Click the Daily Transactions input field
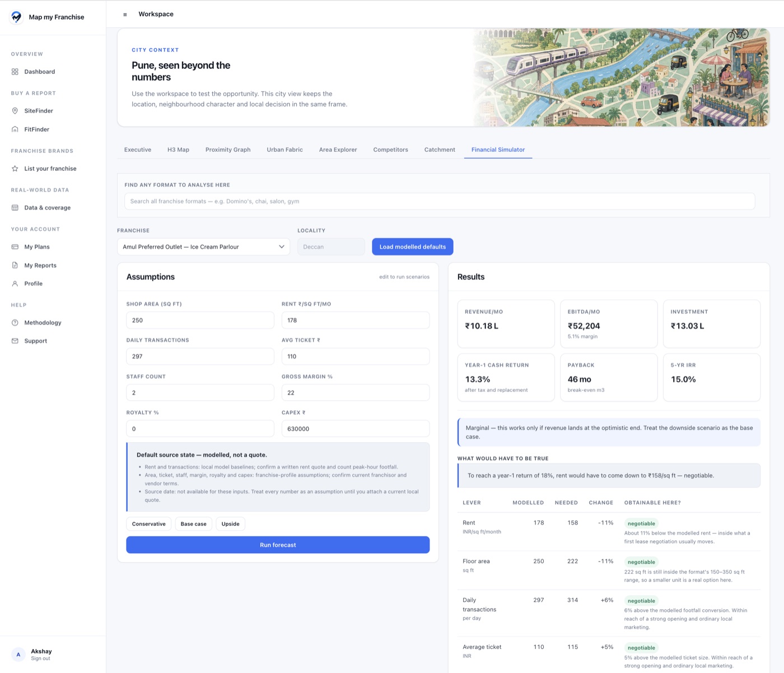The height and width of the screenshot is (673, 784). click(200, 356)
